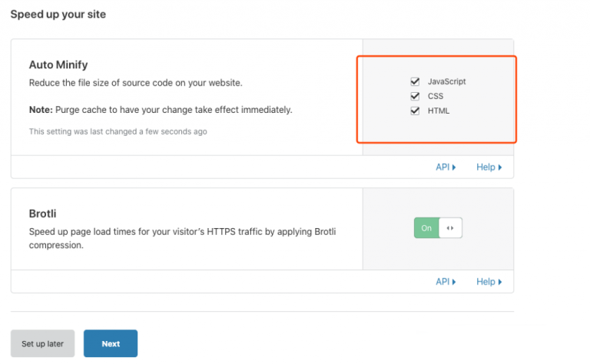This screenshot has height=364, width=590.
Task: Click the Speed up your site title
Action: [58, 15]
